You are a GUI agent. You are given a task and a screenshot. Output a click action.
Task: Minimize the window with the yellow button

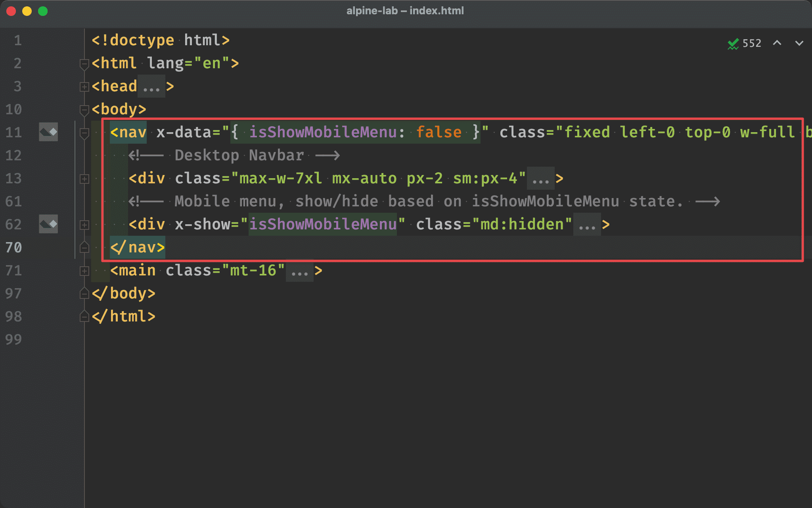(27, 11)
